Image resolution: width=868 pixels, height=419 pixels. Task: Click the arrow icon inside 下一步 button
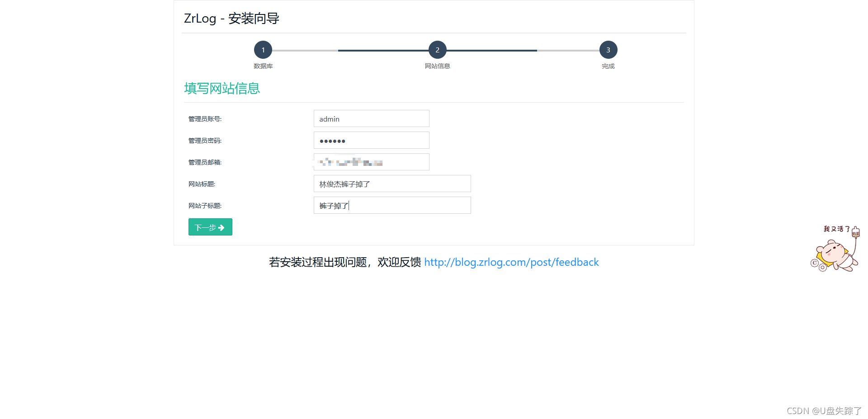coord(221,227)
